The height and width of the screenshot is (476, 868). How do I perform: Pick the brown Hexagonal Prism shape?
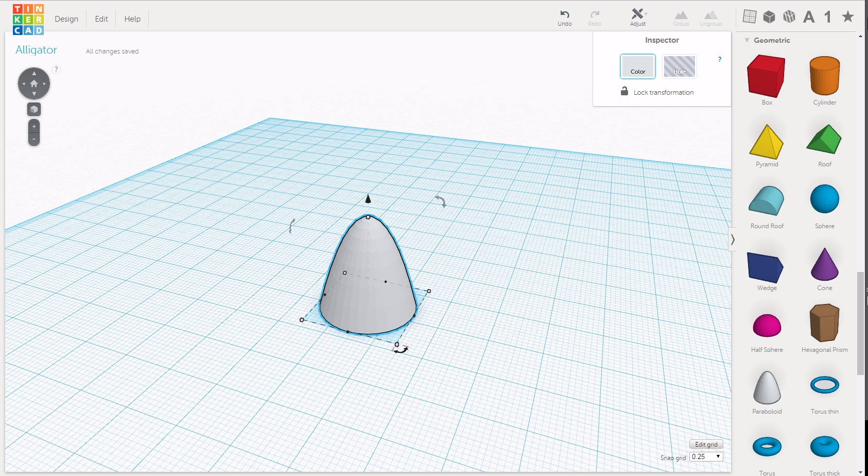[x=825, y=323]
